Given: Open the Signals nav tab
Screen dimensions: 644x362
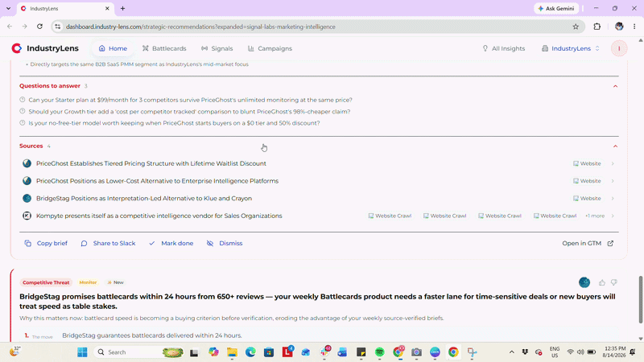Looking at the screenshot, I should point(217,48).
